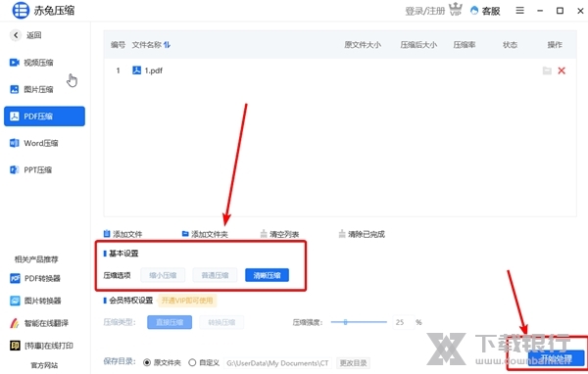Viewport: 588px width, 374px height.
Task: Click the 图片压缩 picture icon
Action: point(15,89)
